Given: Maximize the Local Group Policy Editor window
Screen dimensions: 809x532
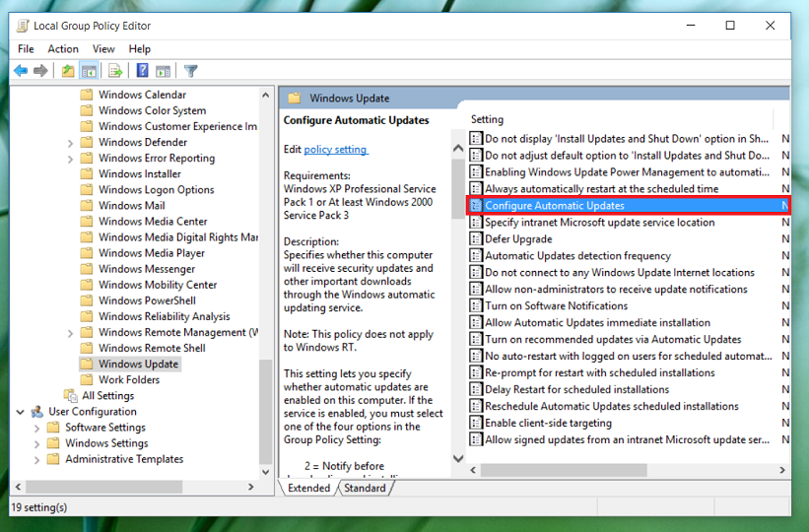Looking at the screenshot, I should (x=730, y=26).
